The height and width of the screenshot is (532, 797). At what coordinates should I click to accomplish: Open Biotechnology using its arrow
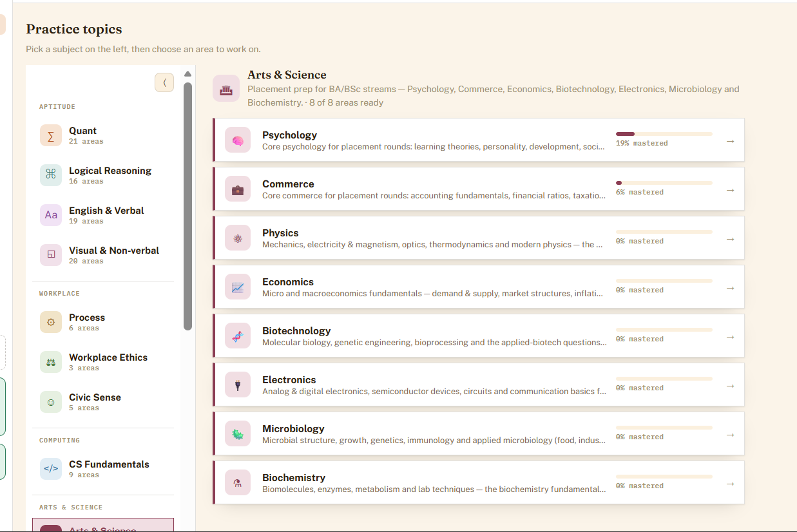[x=730, y=336]
